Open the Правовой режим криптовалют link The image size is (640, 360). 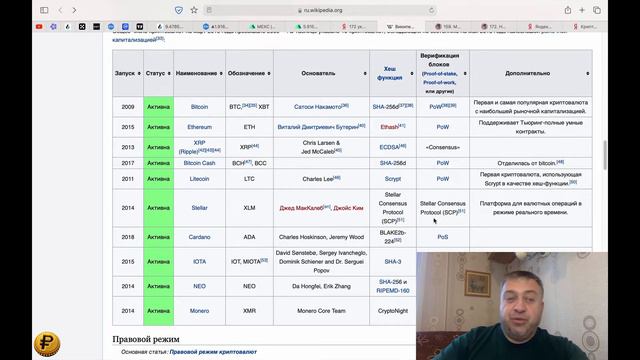[x=213, y=352]
